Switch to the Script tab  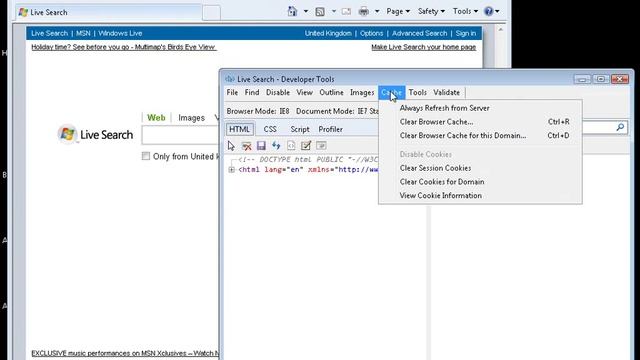coord(300,129)
